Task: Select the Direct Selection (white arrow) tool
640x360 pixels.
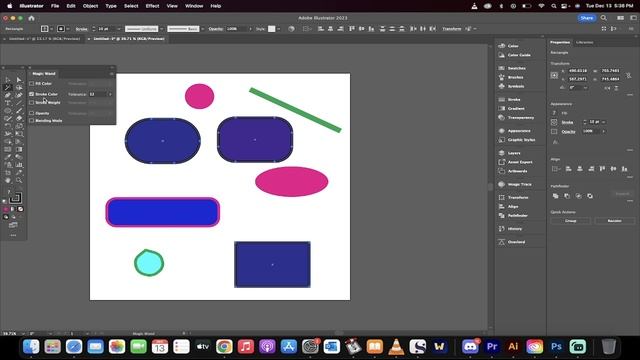Action: pos(19,80)
